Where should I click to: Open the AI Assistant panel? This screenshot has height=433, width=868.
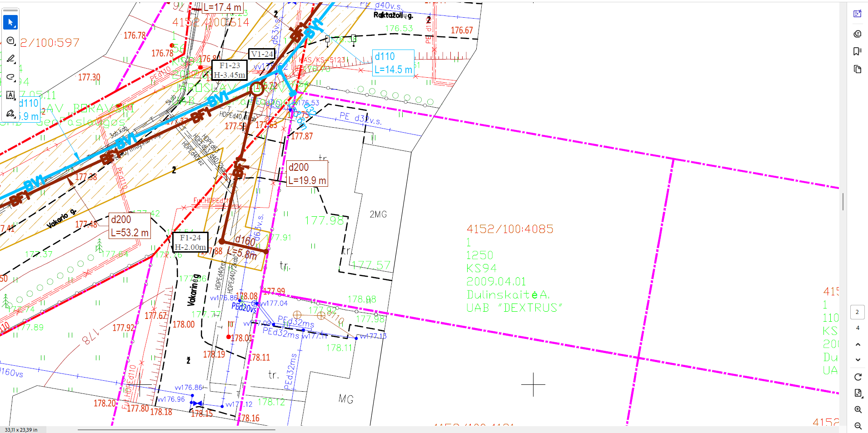[x=858, y=14]
